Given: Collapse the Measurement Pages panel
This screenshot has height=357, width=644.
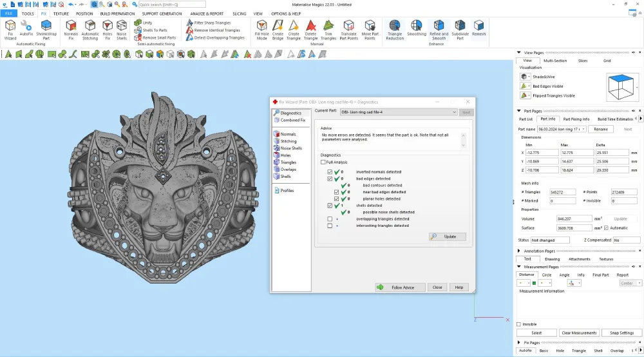Looking at the screenshot, I should [x=519, y=267].
